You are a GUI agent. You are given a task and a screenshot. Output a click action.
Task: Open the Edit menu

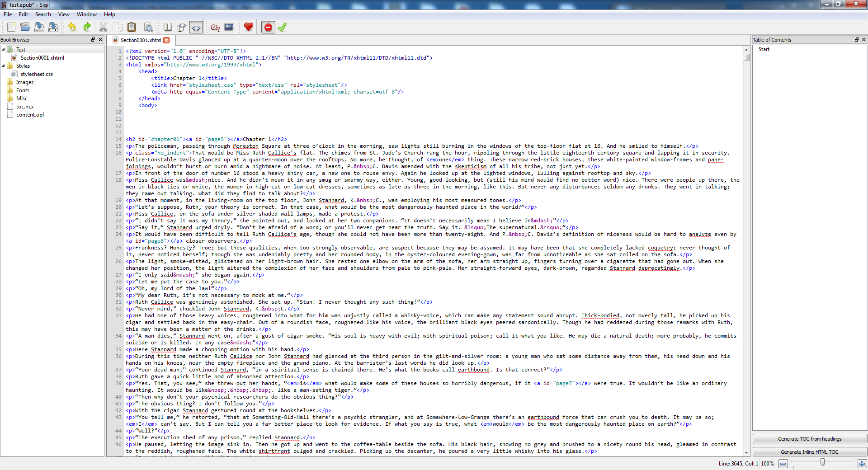coord(24,14)
